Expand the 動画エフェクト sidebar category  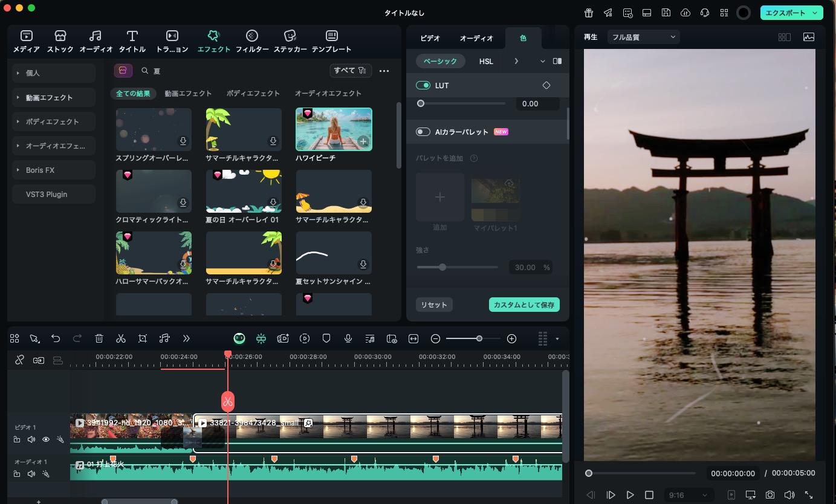(x=54, y=97)
